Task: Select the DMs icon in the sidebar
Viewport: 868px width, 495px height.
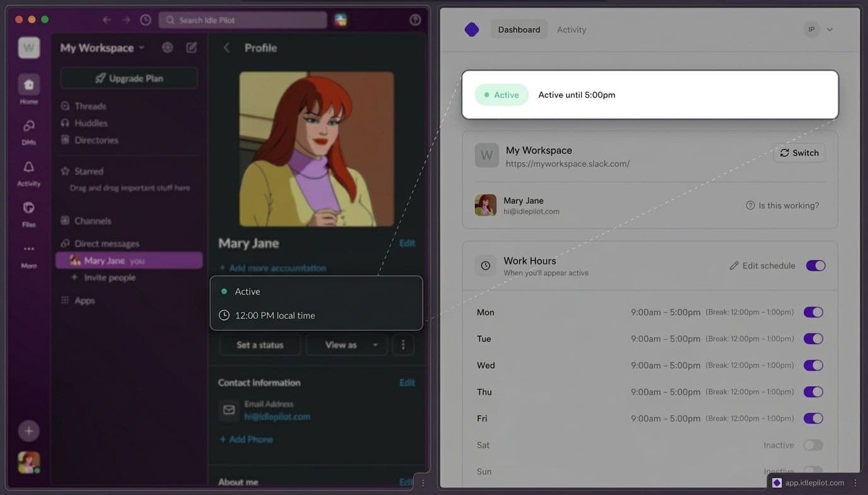Action: click(x=28, y=125)
